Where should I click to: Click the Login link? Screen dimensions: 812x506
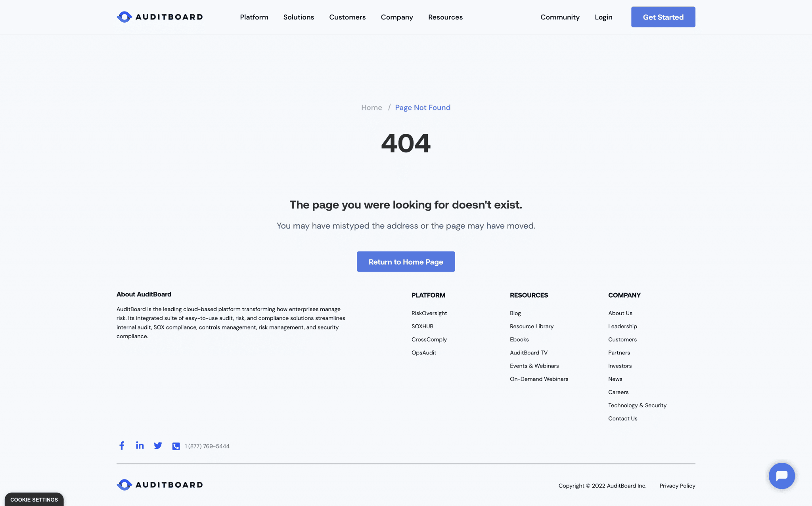(x=603, y=17)
